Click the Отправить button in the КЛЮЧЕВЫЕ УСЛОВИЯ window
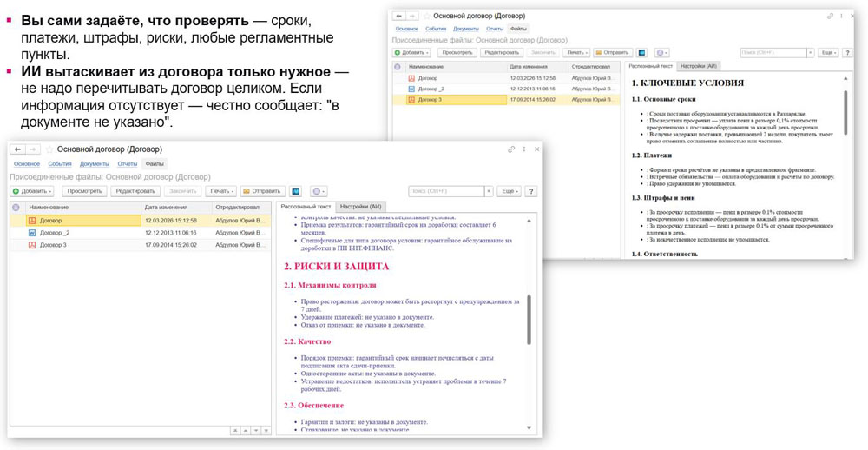This screenshot has height=450, width=868. (x=613, y=53)
